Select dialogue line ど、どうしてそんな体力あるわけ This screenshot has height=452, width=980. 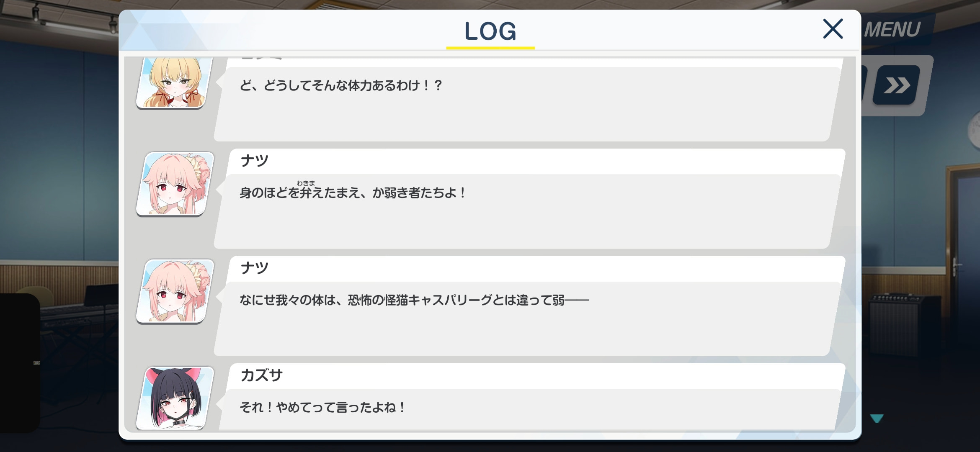(x=341, y=85)
